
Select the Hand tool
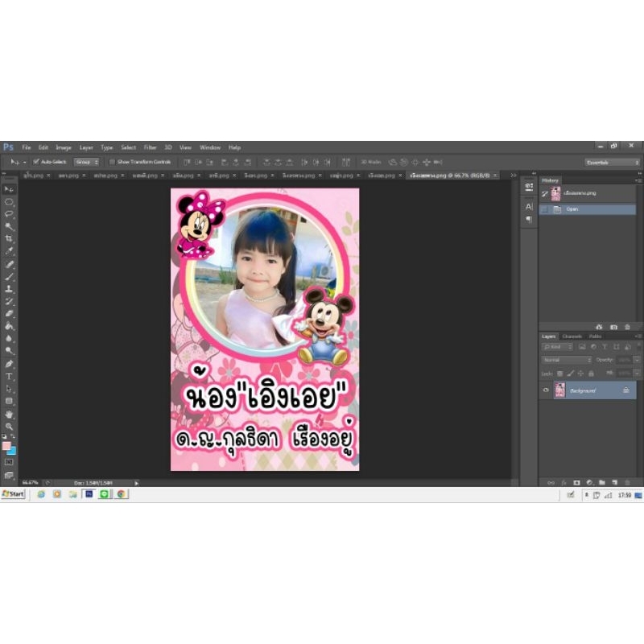coord(9,414)
